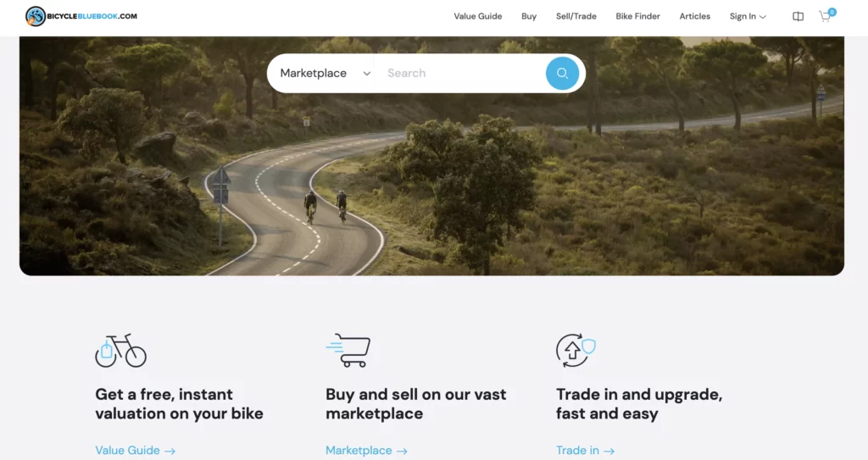The width and height of the screenshot is (868, 460).
Task: Click the fast shopping cart marketplace icon
Action: [x=348, y=351]
